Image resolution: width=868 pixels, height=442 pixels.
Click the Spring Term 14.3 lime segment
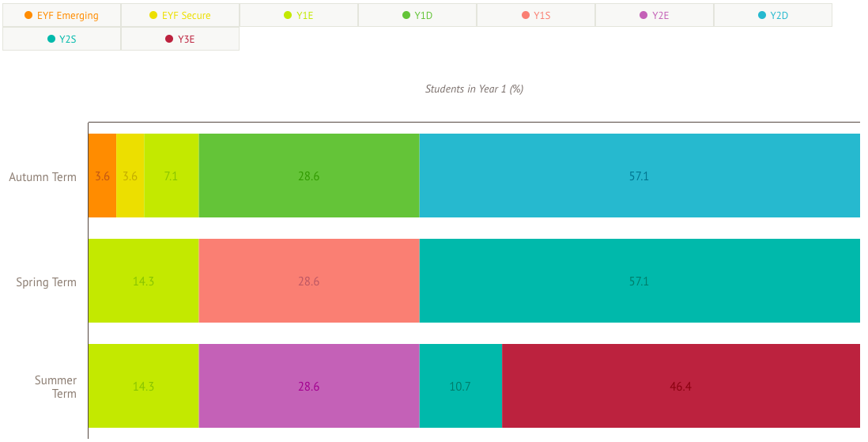pyautogui.click(x=143, y=281)
